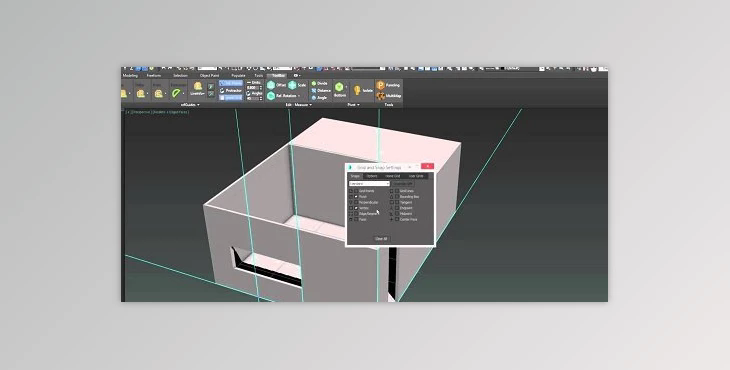Screen dimensions: 730x370
Task: Enable the Tangent snap checkbox
Action: (x=397, y=202)
